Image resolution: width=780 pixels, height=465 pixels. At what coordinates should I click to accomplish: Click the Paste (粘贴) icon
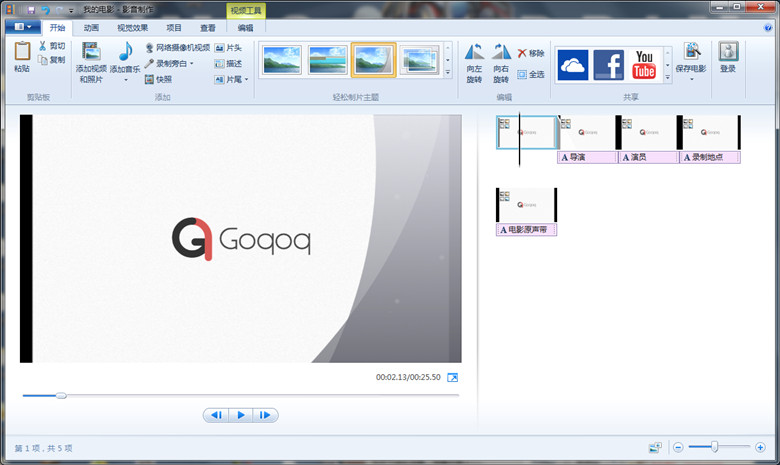click(22, 51)
